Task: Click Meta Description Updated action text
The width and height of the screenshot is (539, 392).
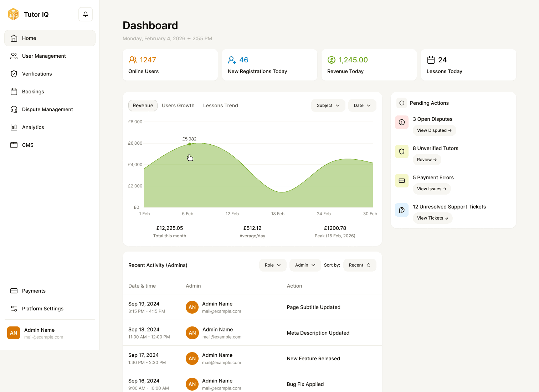Action: 318,333
